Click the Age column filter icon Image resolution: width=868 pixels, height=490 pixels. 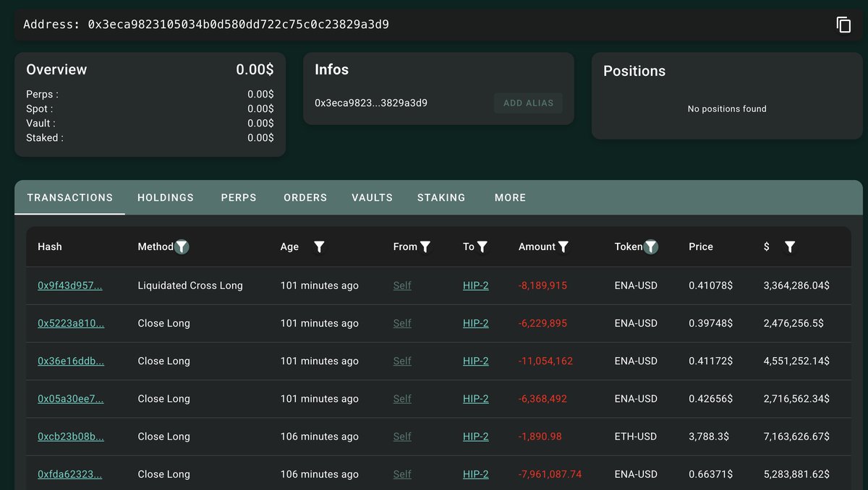coord(319,247)
